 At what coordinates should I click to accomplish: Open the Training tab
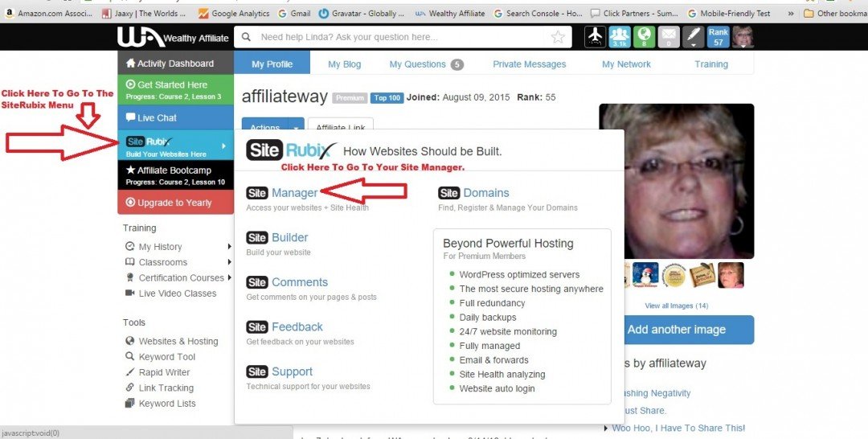[x=711, y=64]
